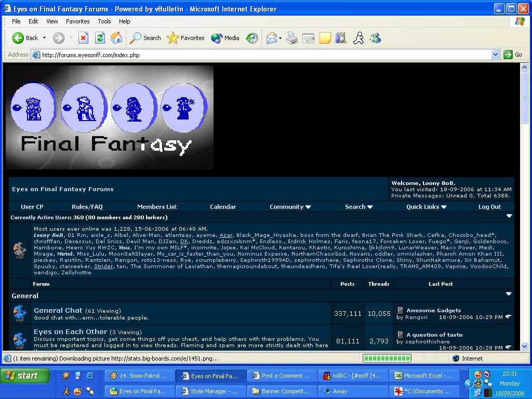Open the View menu
532x399 pixels.
click(x=52, y=21)
